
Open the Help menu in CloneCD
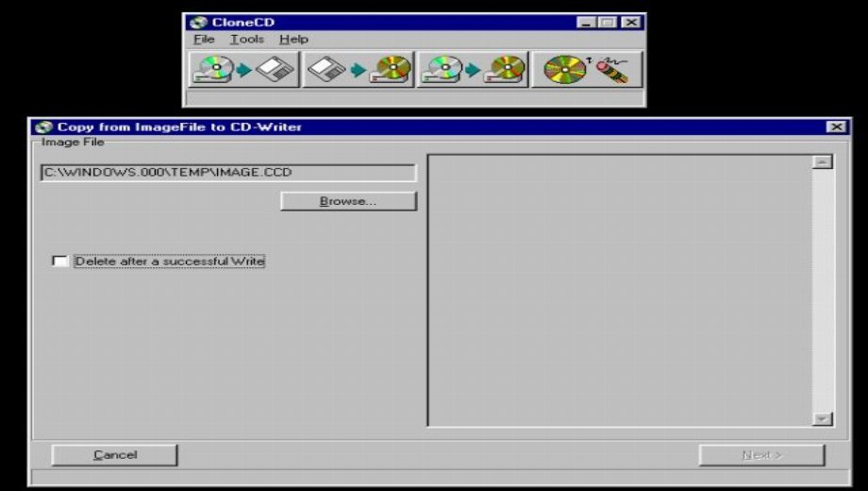point(293,40)
